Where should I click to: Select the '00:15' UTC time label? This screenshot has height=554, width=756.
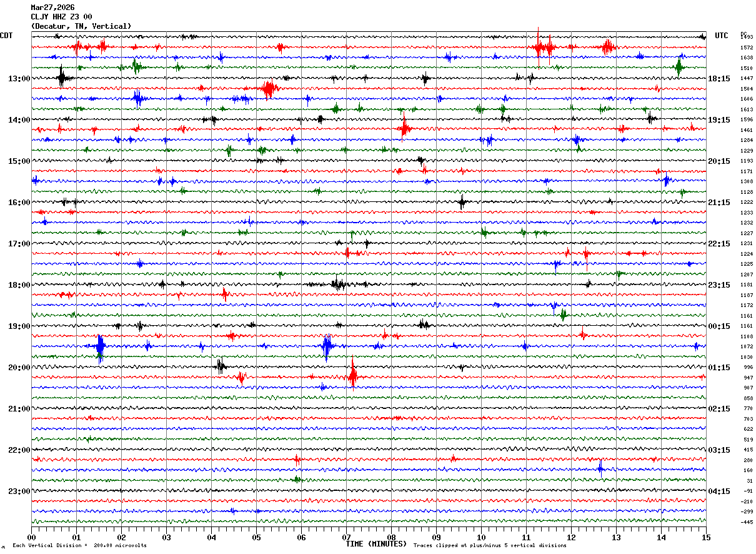(719, 326)
